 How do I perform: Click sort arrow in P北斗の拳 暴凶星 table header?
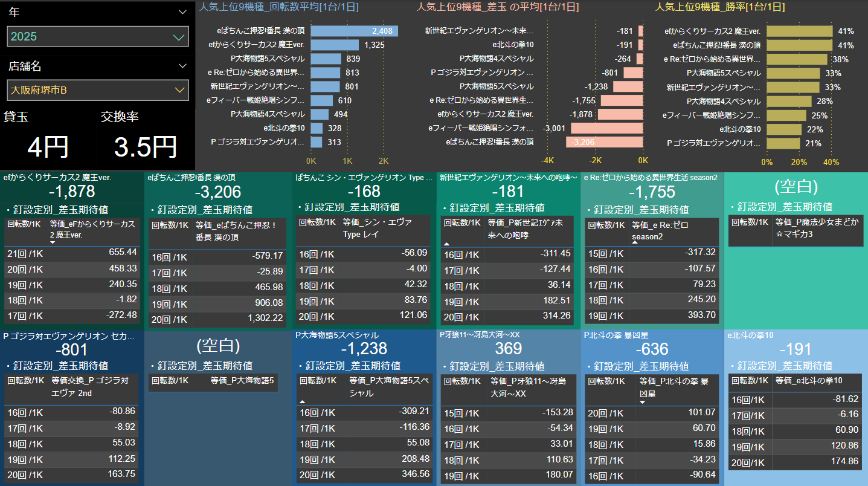coord(642,402)
